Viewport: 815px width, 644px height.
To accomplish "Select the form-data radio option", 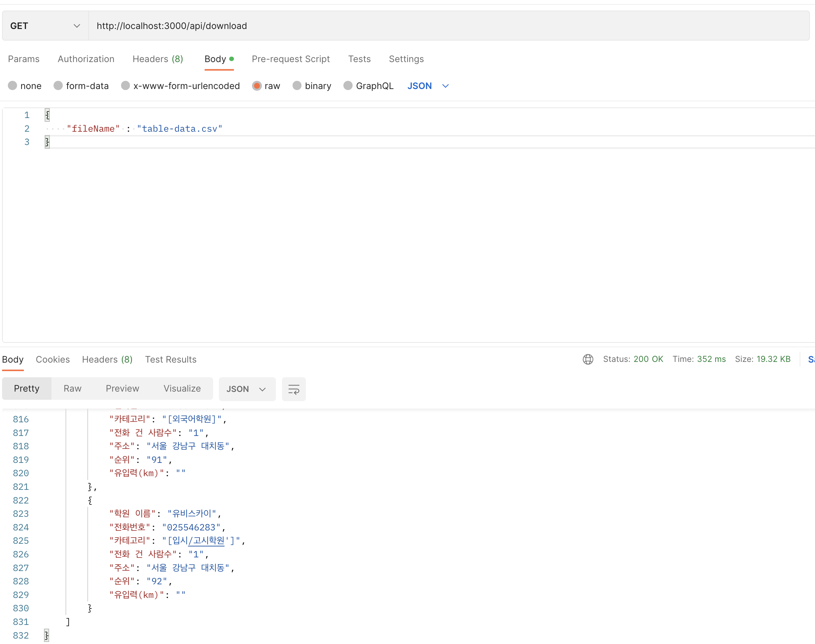I will point(58,86).
